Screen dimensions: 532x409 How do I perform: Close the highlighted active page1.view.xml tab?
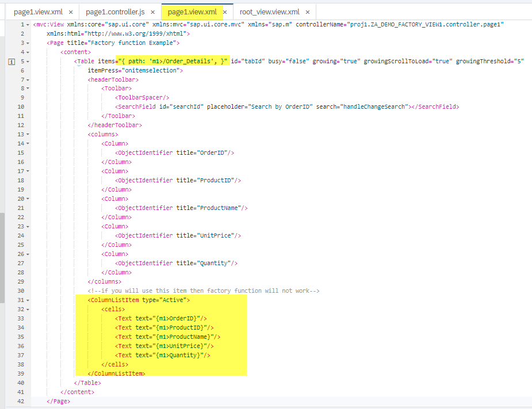pyautogui.click(x=225, y=12)
